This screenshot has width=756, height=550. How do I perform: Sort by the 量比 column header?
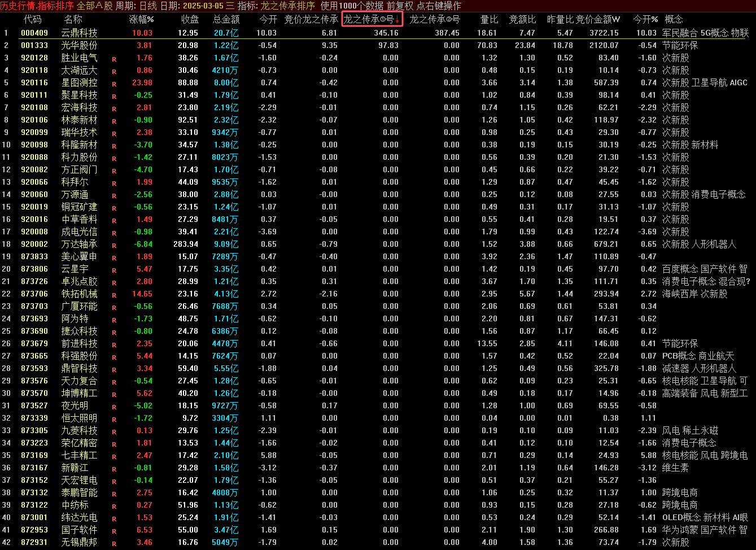coord(489,20)
